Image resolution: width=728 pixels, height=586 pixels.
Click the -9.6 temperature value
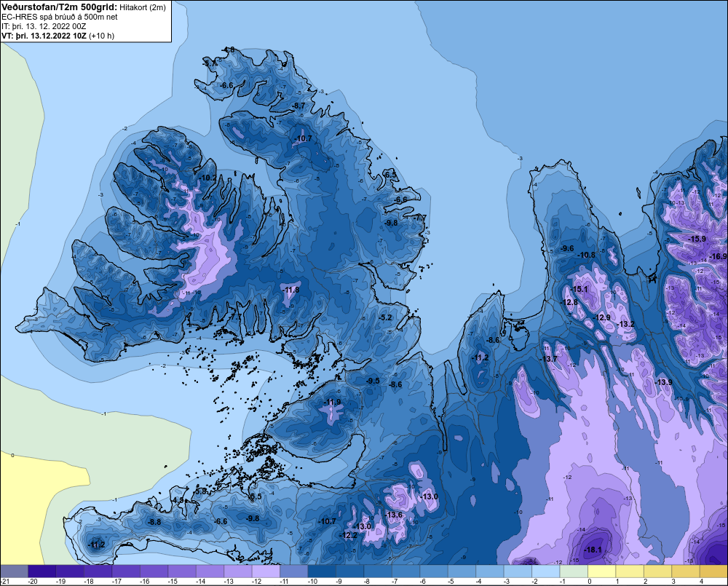tap(567, 248)
